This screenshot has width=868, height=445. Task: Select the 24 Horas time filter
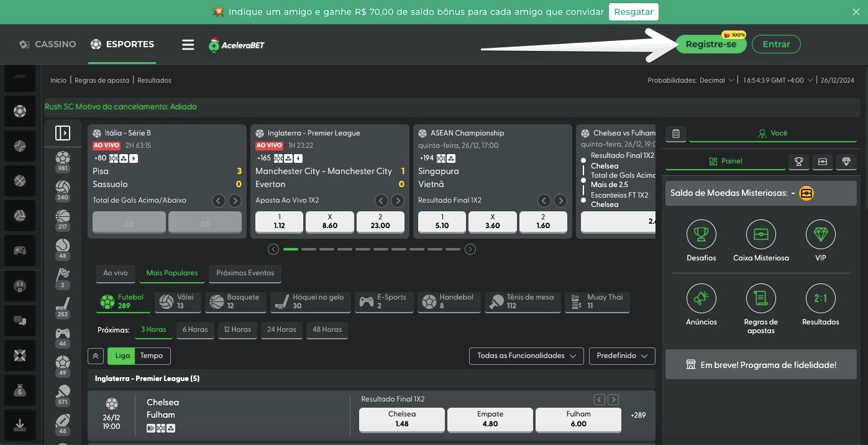coord(281,330)
